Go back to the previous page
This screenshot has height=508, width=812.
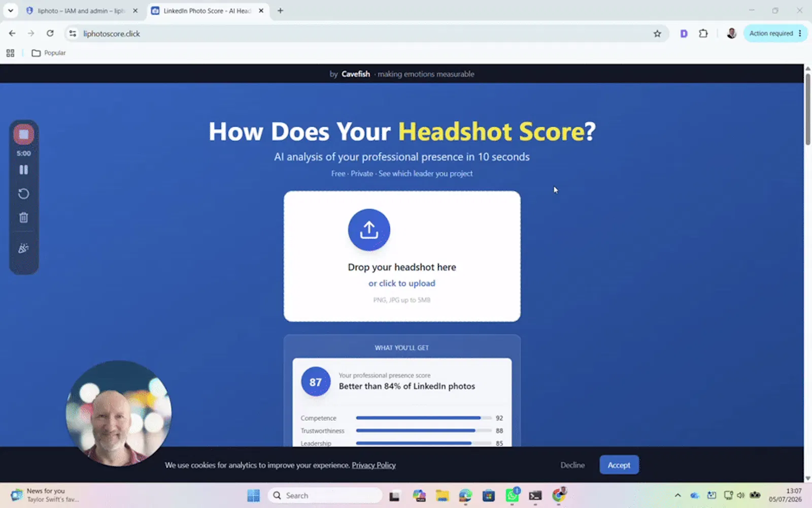(12, 34)
